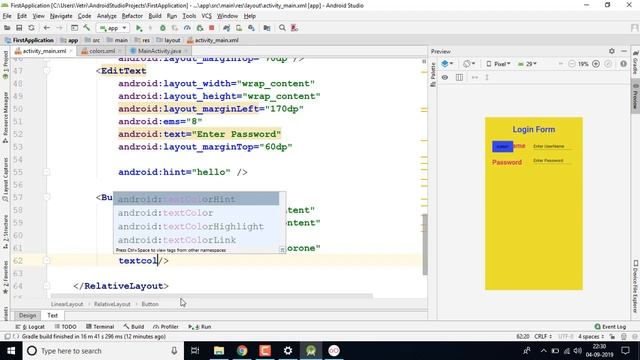Open the Terminal tool window
The height and width of the screenshot is (360, 640).
(x=100, y=327)
